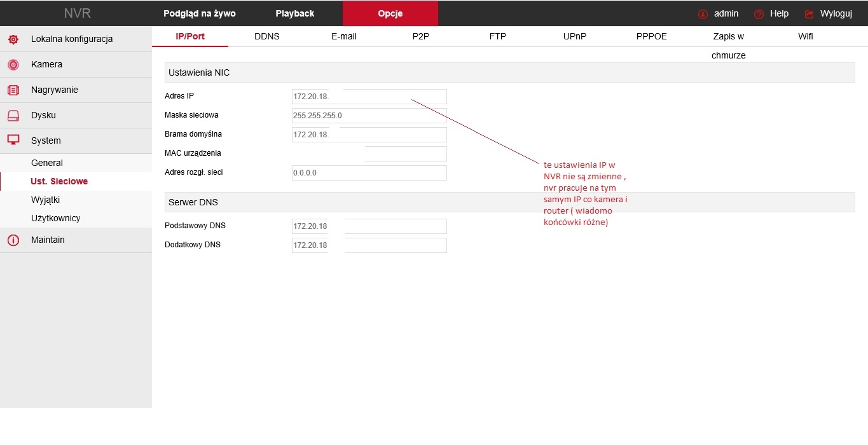Open the General submenu item
Image resolution: width=868 pixels, height=445 pixels.
pyautogui.click(x=76, y=163)
